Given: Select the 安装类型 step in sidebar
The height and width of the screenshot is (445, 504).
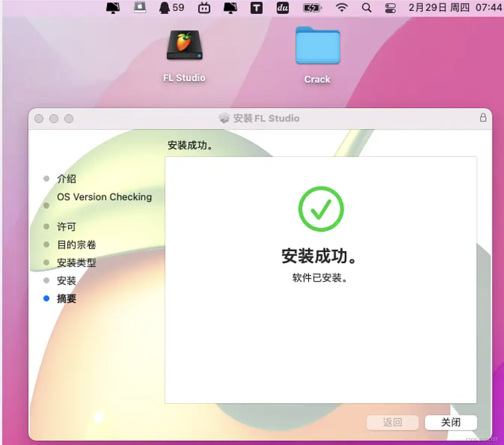Looking at the screenshot, I should [x=76, y=263].
